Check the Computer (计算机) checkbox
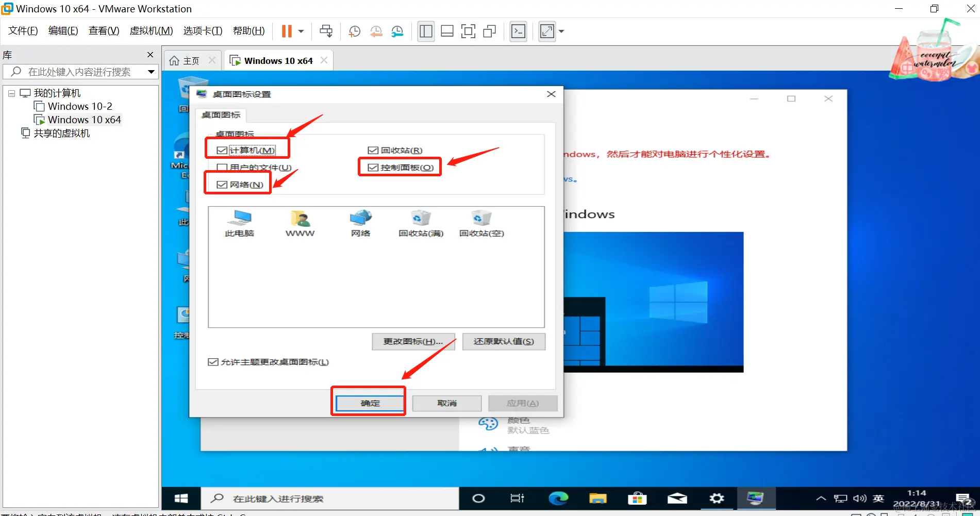Image resolution: width=980 pixels, height=516 pixels. pyautogui.click(x=222, y=150)
